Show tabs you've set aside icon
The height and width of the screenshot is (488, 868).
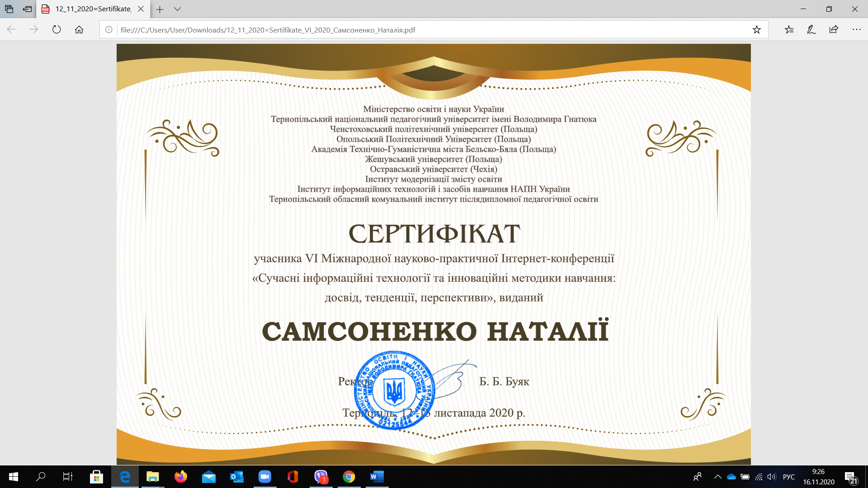click(9, 9)
